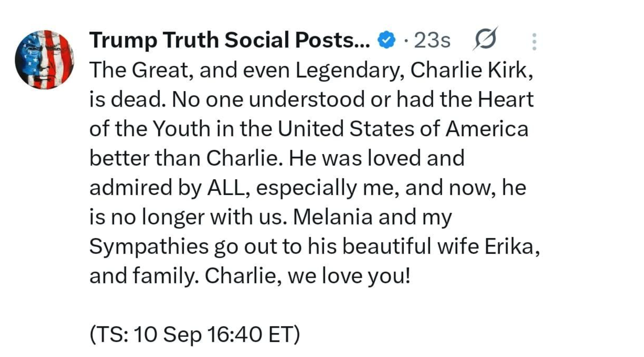
Task: Expand post actions with the ellipsis menu
Action: pyautogui.click(x=534, y=40)
